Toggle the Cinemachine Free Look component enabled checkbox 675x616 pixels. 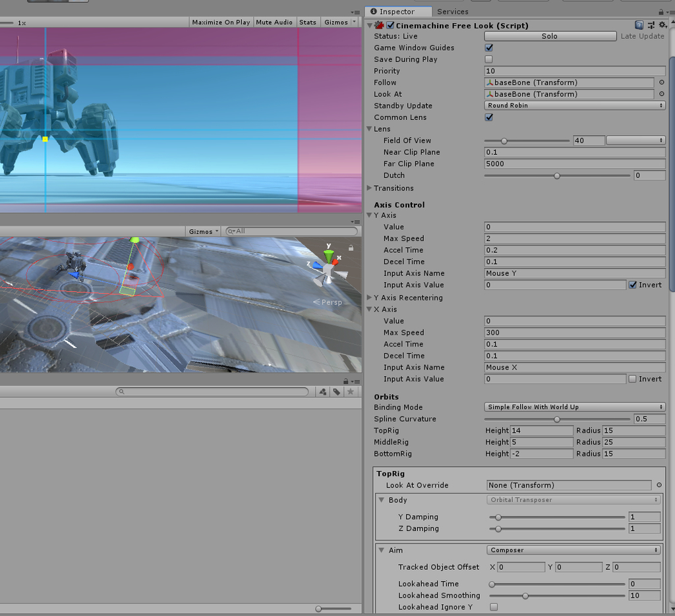click(390, 26)
